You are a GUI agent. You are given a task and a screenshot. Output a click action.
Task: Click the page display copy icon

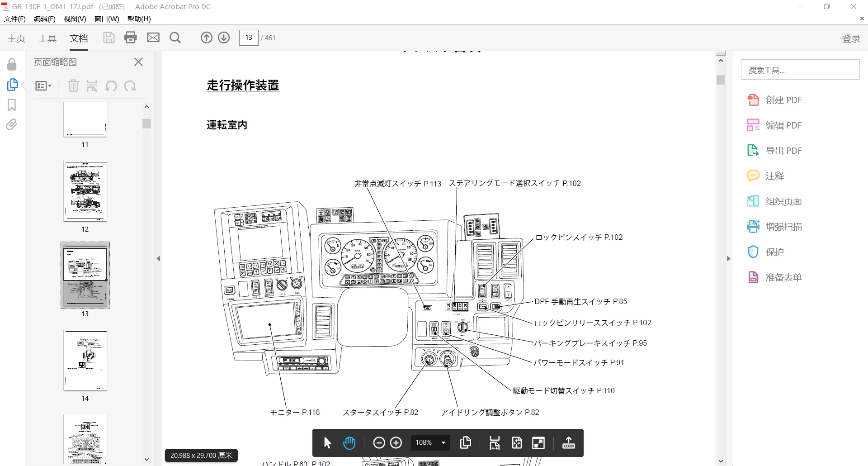(x=466, y=442)
